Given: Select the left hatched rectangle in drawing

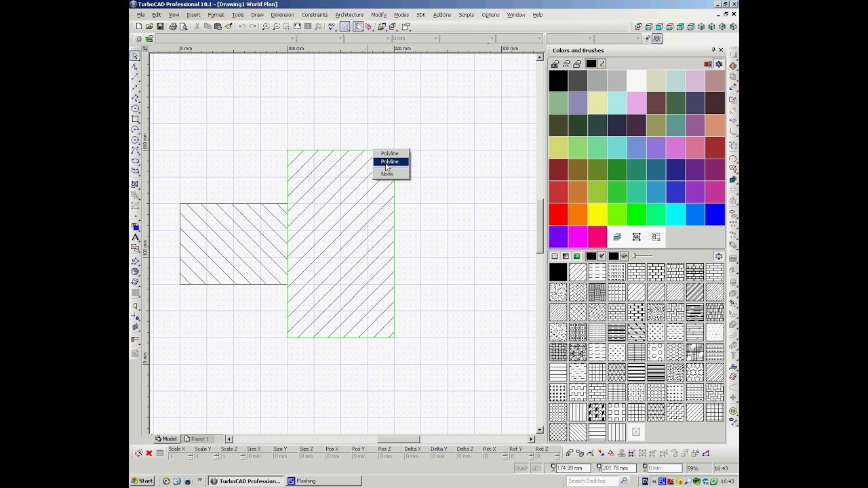Looking at the screenshot, I should tap(233, 244).
